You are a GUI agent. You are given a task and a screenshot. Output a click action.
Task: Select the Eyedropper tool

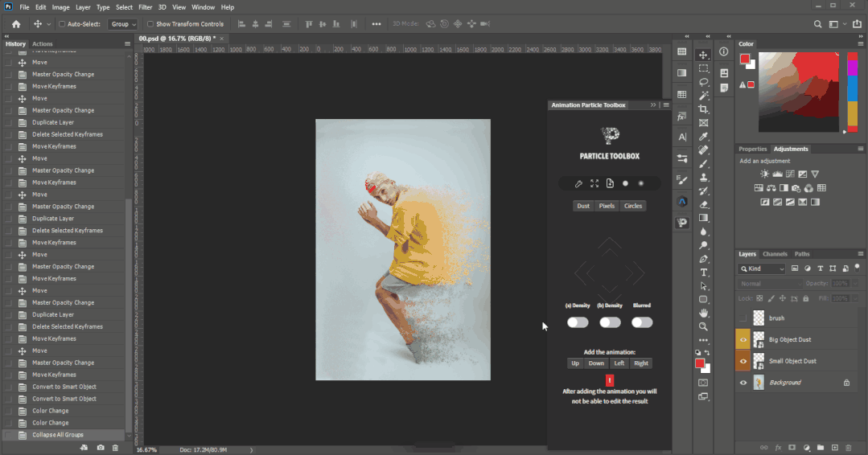pyautogui.click(x=704, y=136)
